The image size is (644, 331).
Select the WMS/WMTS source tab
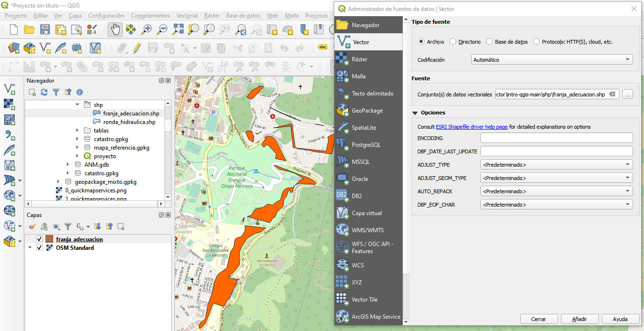click(368, 230)
